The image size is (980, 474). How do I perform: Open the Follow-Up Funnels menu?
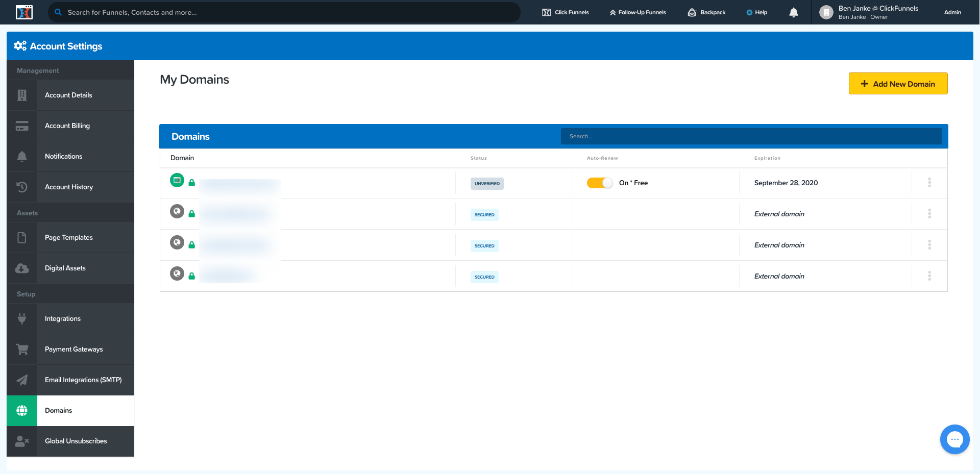click(638, 13)
